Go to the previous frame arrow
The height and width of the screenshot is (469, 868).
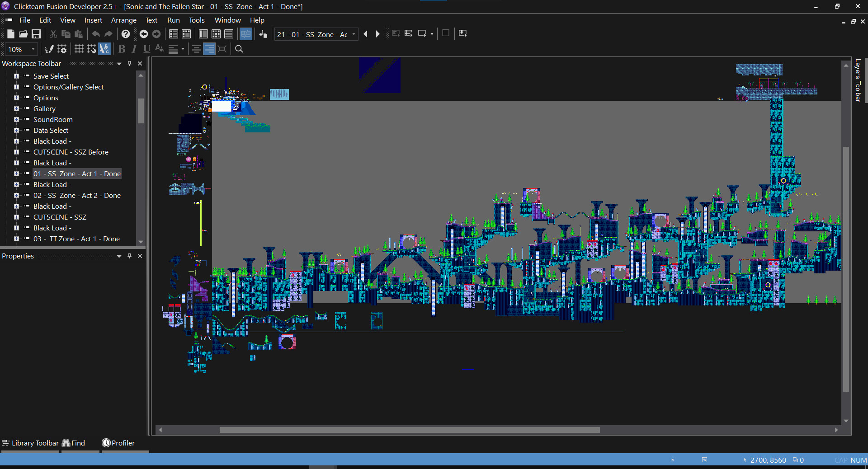[366, 33]
